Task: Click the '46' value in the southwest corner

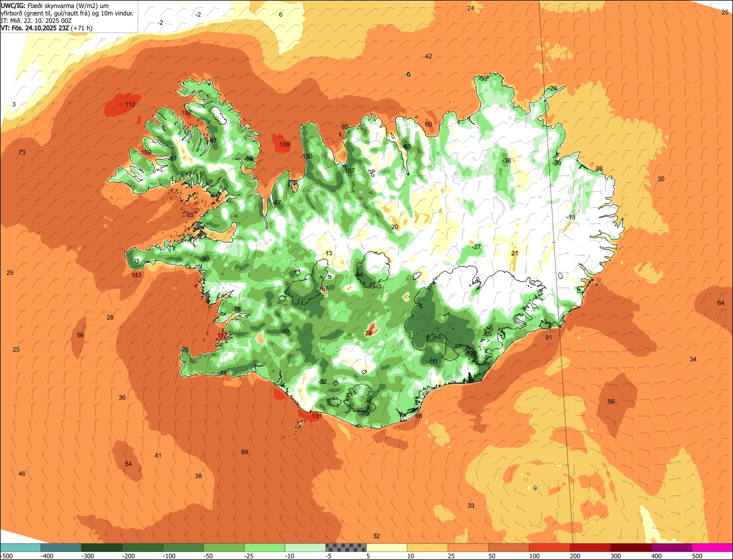Action: click(22, 474)
